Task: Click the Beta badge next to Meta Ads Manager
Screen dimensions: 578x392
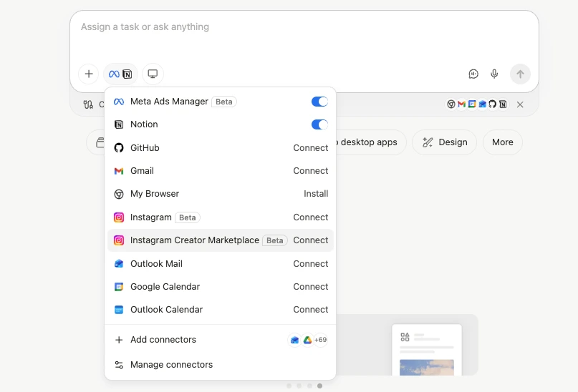Action: tap(223, 102)
